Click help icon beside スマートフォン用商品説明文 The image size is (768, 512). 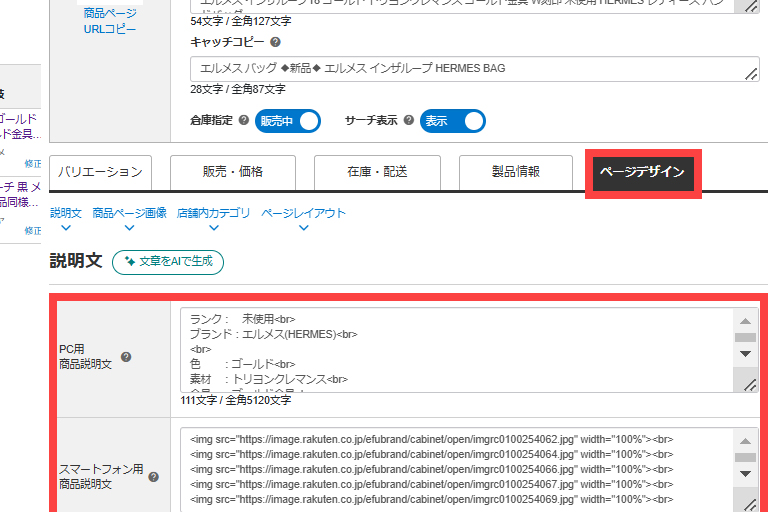coord(153,477)
